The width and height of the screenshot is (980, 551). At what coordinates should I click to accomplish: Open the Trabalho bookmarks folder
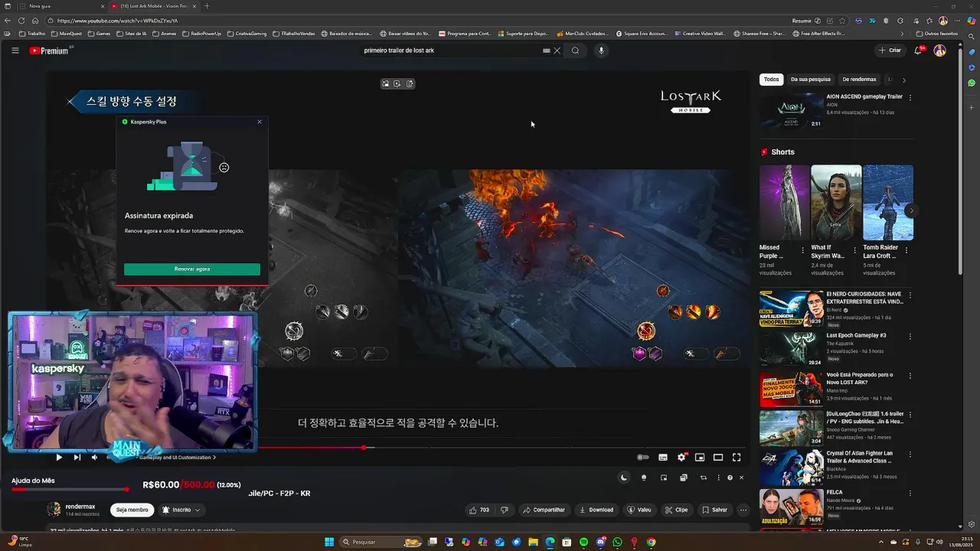[32, 34]
